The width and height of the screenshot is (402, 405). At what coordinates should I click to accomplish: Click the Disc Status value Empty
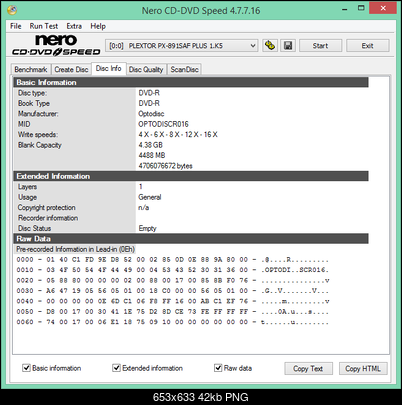[147, 228]
